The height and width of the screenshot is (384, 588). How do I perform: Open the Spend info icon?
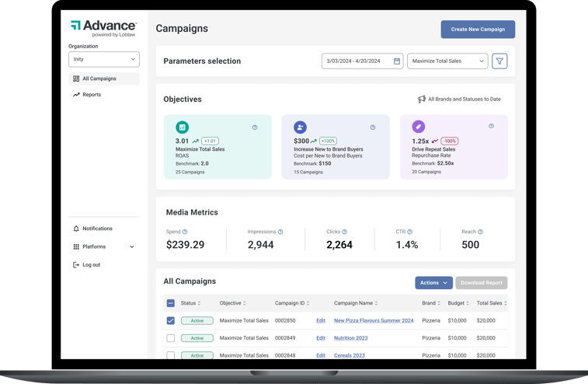[x=185, y=232]
